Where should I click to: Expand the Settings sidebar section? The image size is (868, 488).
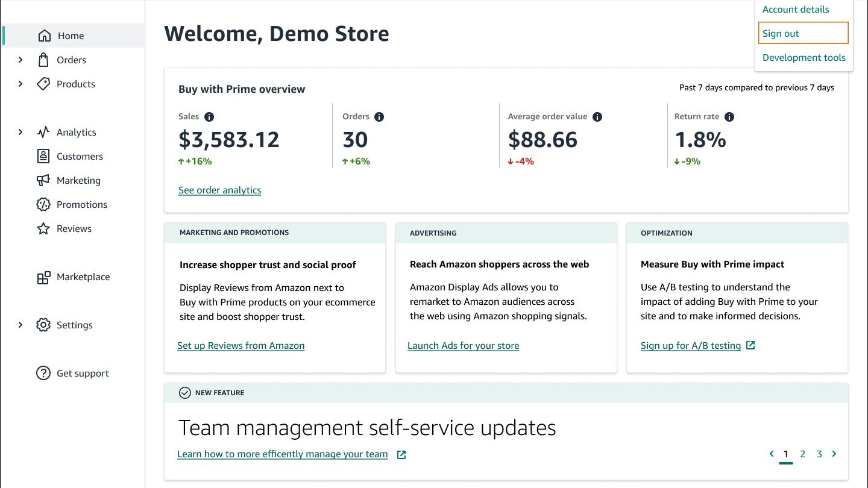(x=20, y=325)
